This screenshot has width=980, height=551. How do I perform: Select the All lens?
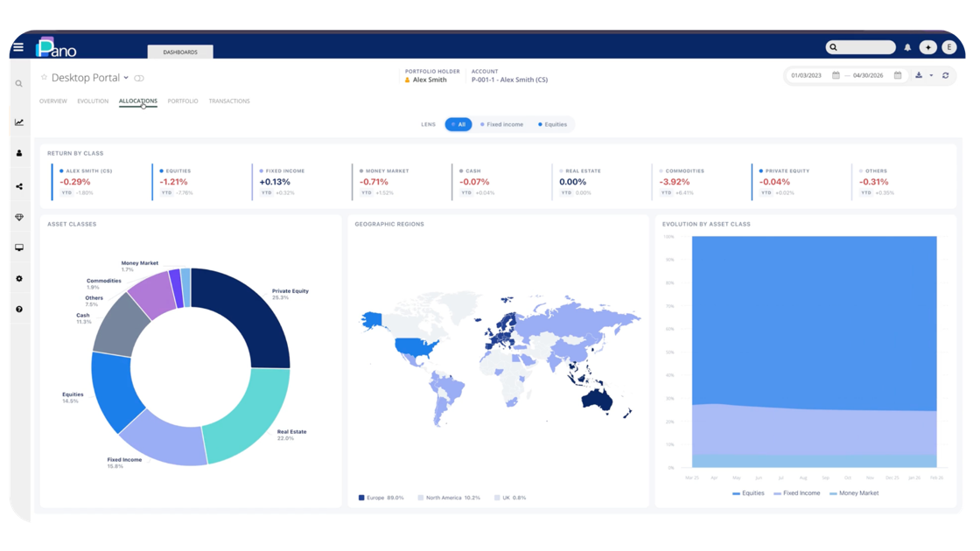coord(458,124)
